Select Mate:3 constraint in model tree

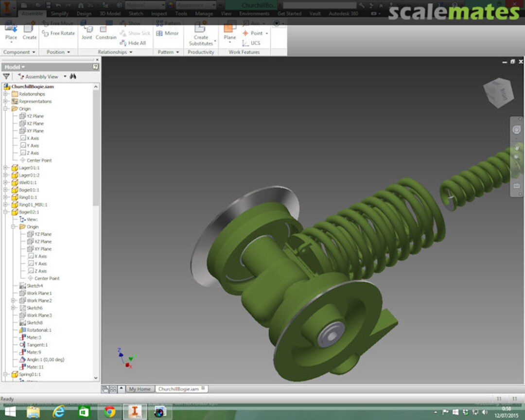coord(34,337)
